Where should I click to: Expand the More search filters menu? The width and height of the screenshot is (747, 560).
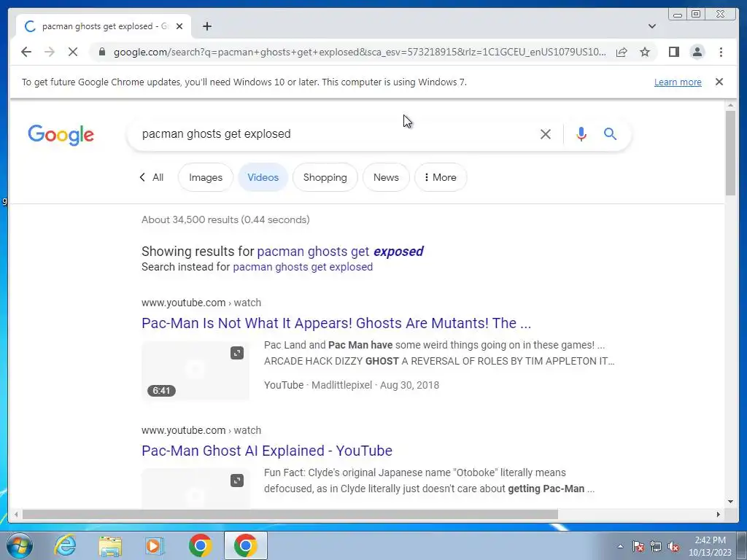click(441, 177)
